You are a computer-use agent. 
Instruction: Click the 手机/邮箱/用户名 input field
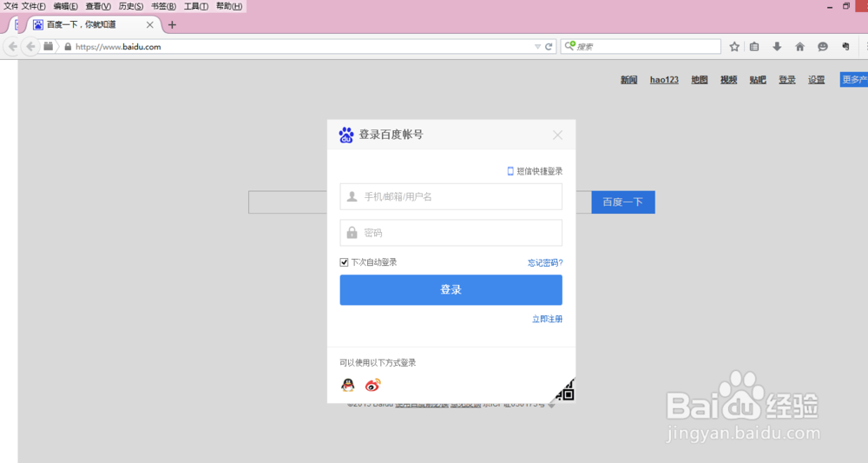(x=451, y=196)
